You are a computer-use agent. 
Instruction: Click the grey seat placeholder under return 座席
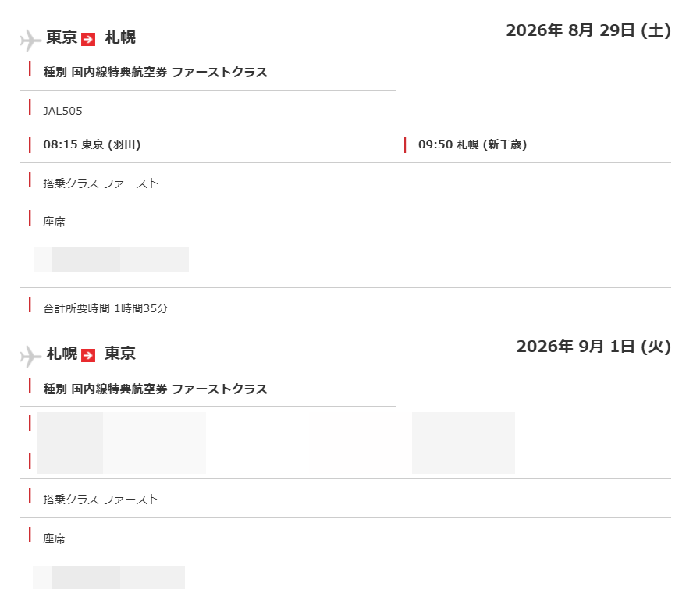[109, 578]
